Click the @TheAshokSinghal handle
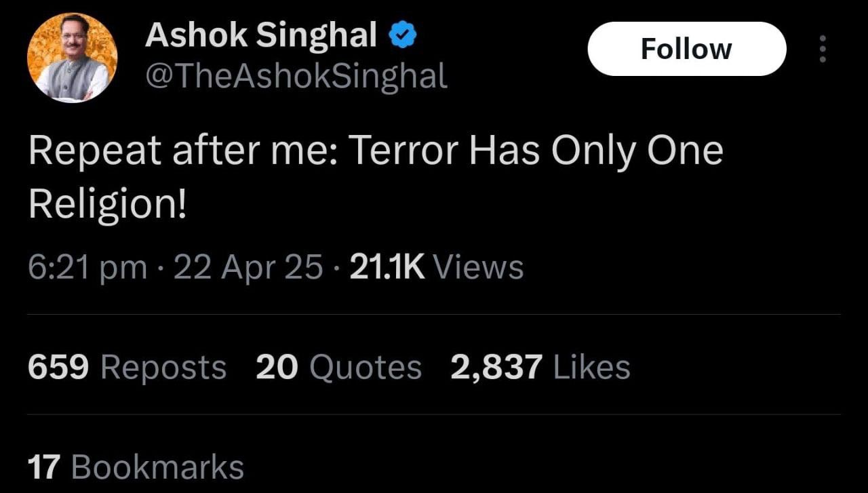Viewport: 868px width, 493px height. point(296,78)
